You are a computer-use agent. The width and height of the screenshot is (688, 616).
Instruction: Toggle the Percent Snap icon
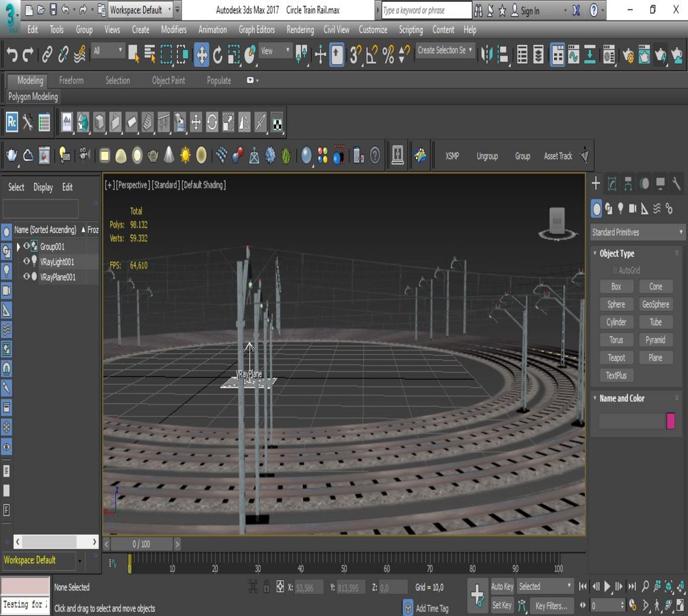click(x=388, y=55)
